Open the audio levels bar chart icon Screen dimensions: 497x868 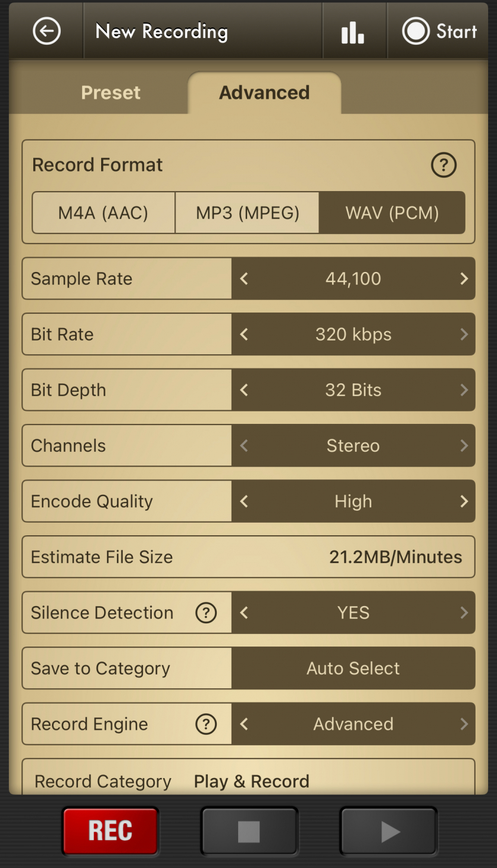pyautogui.click(x=352, y=32)
